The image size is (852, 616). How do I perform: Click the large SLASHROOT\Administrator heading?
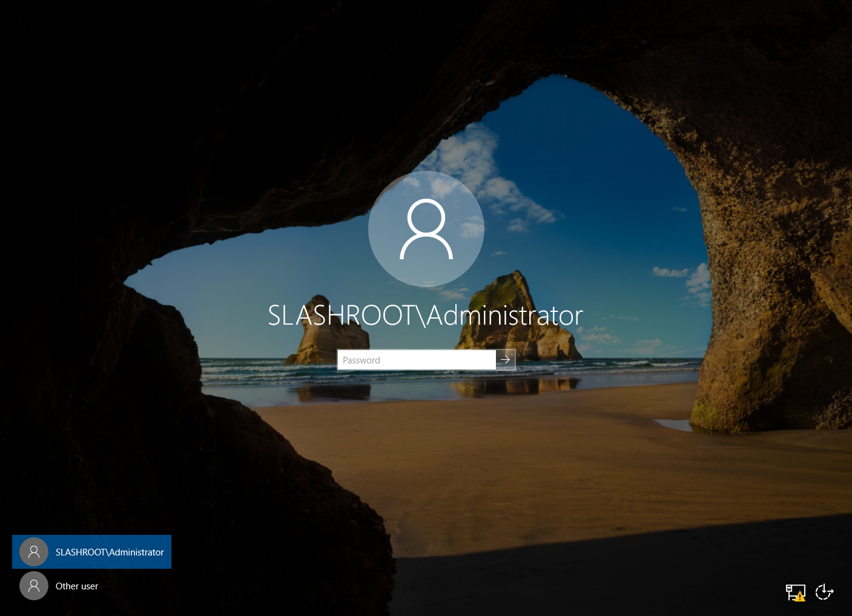click(x=425, y=316)
